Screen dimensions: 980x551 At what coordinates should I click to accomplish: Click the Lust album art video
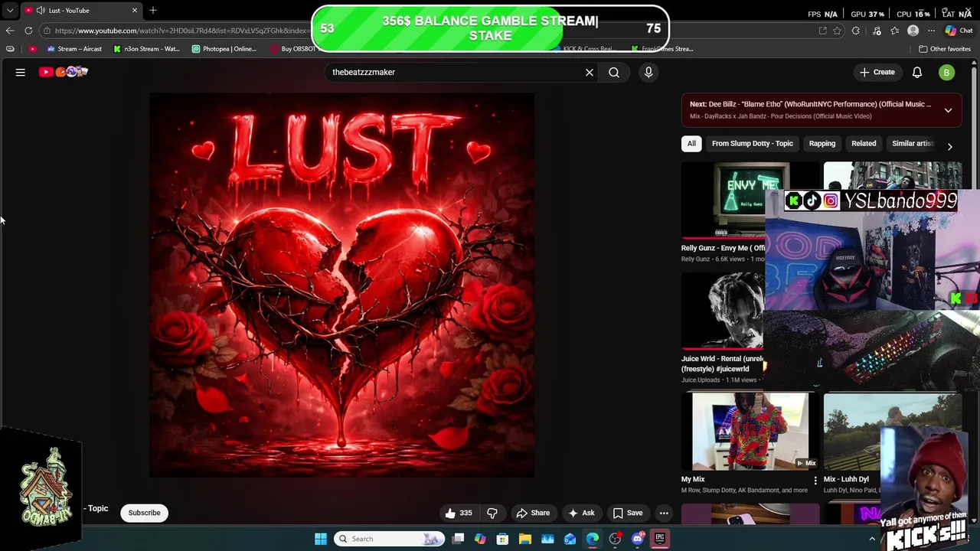click(342, 285)
